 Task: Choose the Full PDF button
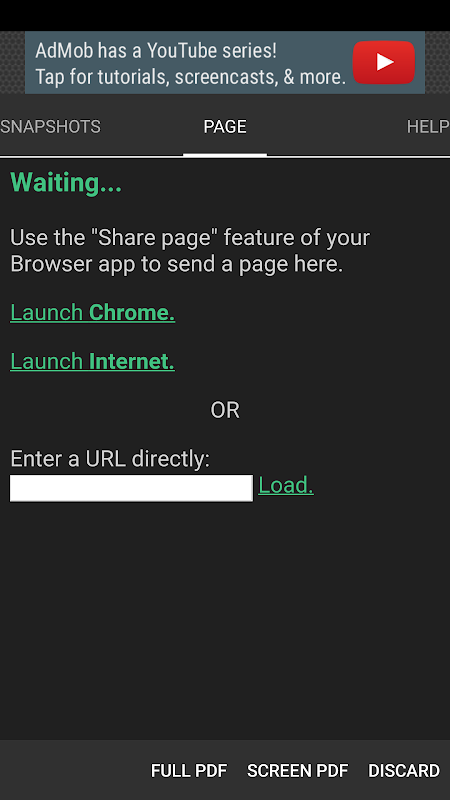point(189,770)
